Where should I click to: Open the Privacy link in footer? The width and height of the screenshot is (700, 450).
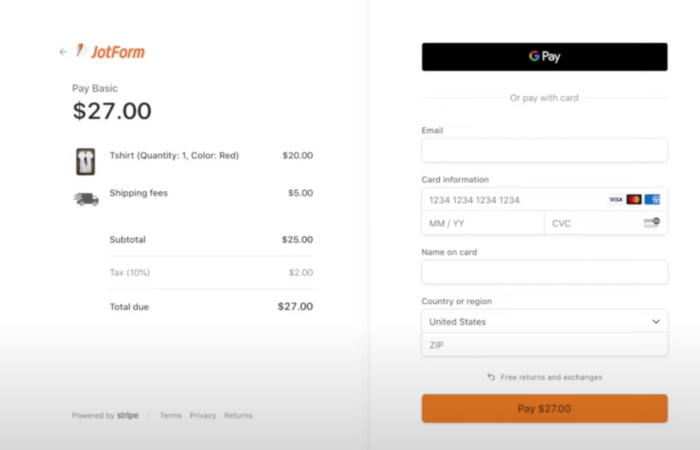pyautogui.click(x=203, y=415)
